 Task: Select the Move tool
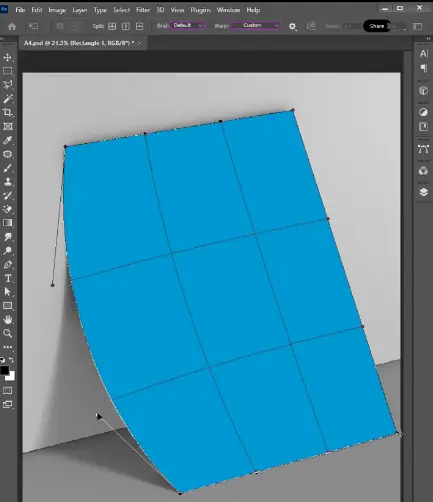pos(8,57)
